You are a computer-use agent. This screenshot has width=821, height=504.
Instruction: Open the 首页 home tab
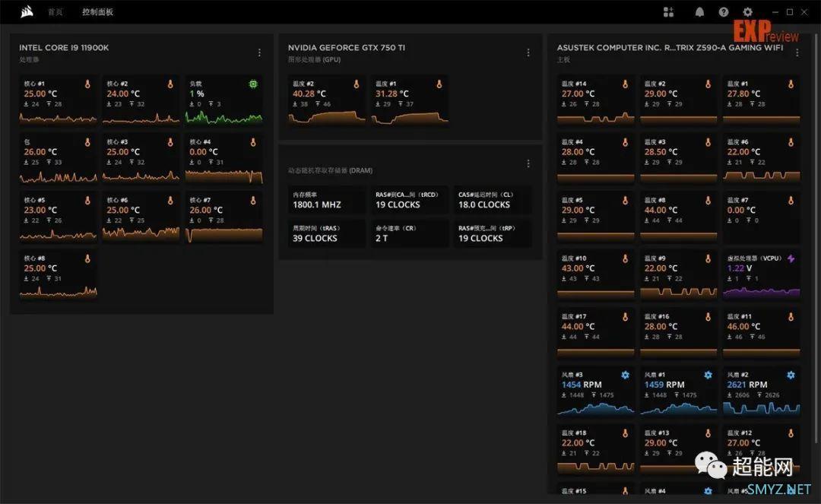pyautogui.click(x=55, y=12)
